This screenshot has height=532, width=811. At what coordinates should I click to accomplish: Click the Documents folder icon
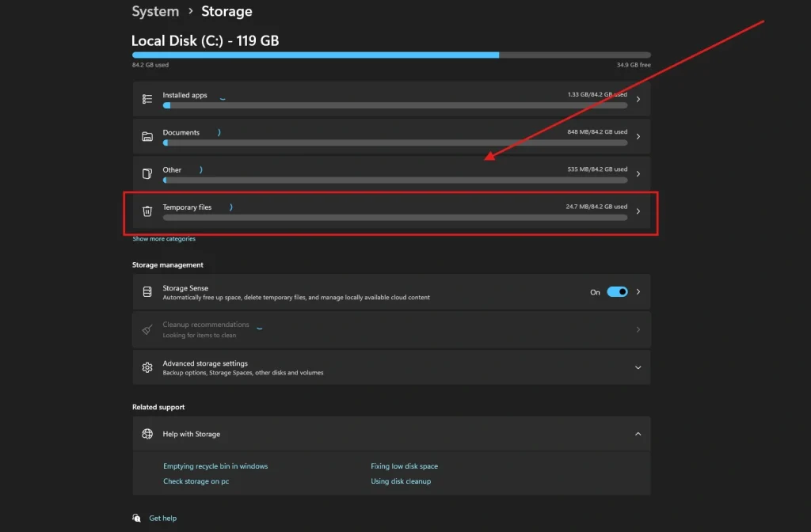(147, 136)
